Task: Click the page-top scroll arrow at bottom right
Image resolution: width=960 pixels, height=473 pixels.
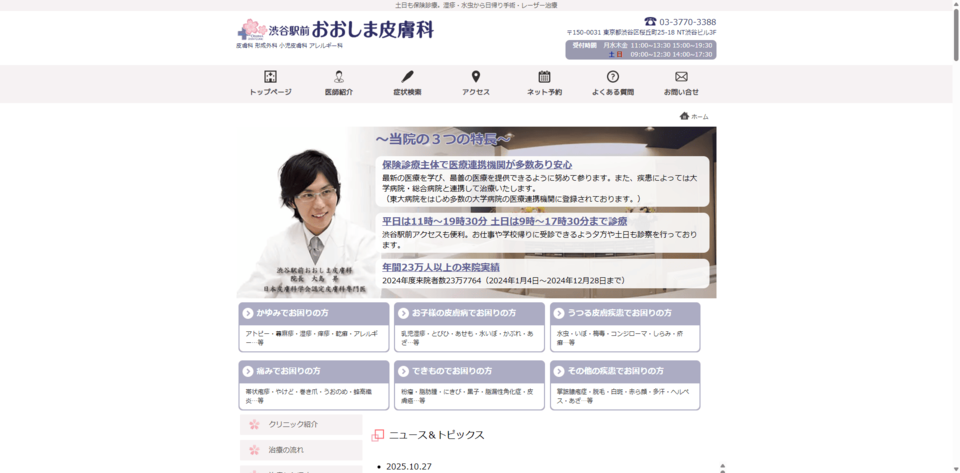Action: [x=722, y=466]
